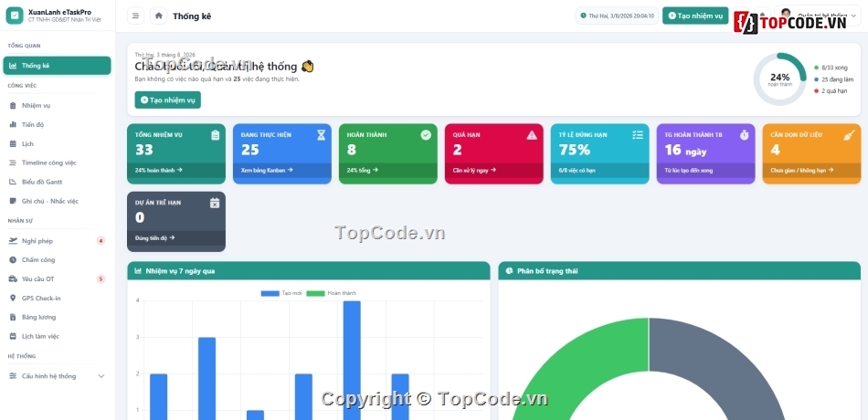Viewport: 868px width, 420px height.
Task: Click Tạo nhiệm vụ button under the greeting
Action: [168, 100]
